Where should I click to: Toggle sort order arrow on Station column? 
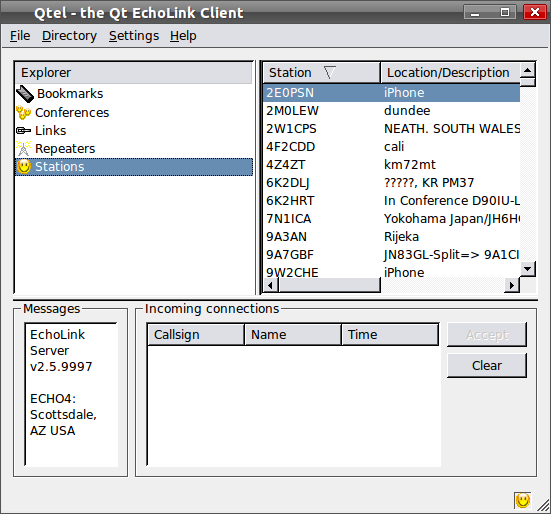[x=329, y=73]
